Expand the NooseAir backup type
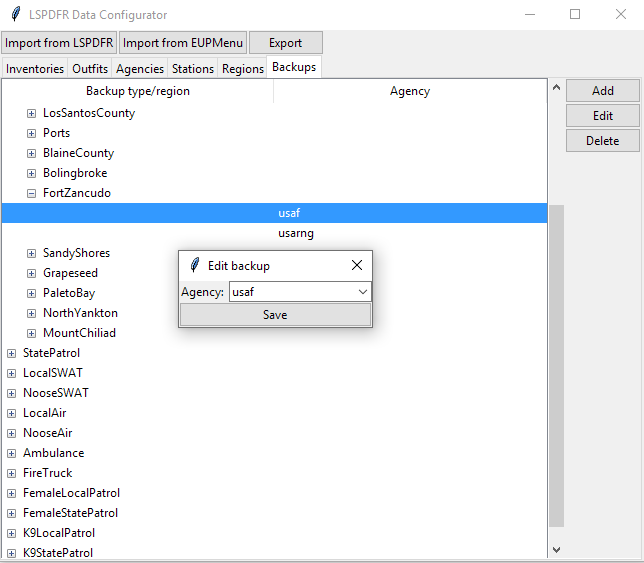Viewport: 644px width, 563px height. coord(12,433)
